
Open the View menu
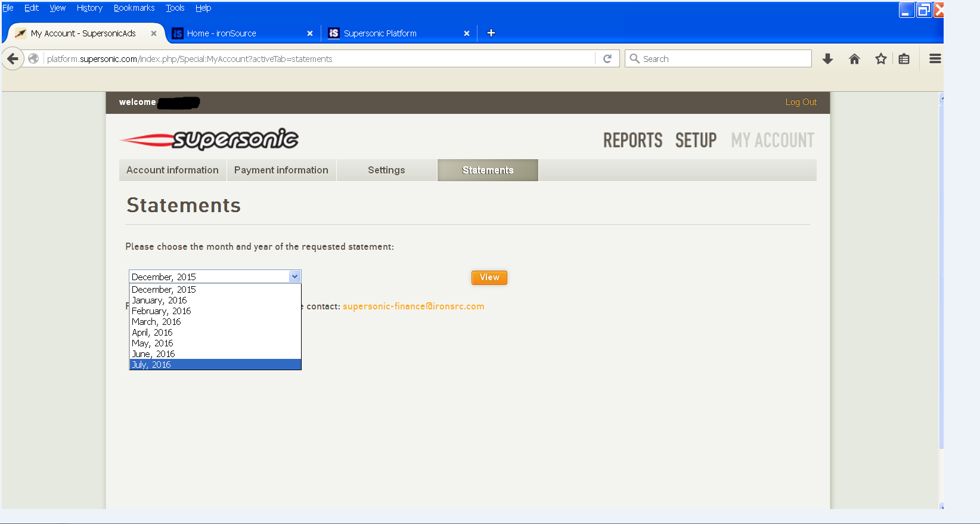[x=57, y=8]
